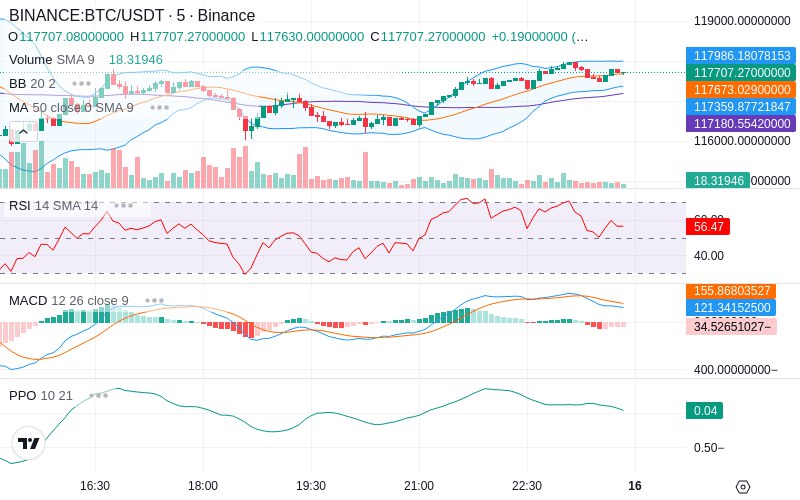Click the 18.31946 volume value in legend

pyautogui.click(x=136, y=60)
